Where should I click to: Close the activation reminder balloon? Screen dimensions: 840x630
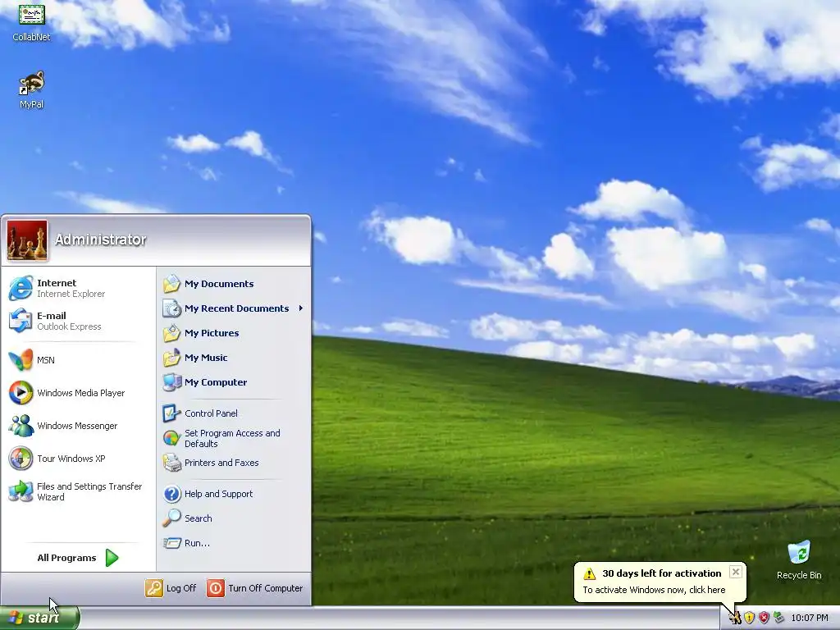pos(736,572)
